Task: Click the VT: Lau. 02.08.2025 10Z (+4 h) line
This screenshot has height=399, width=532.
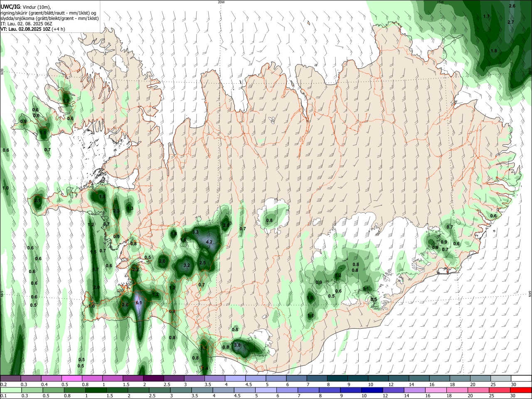Action: pyautogui.click(x=33, y=29)
